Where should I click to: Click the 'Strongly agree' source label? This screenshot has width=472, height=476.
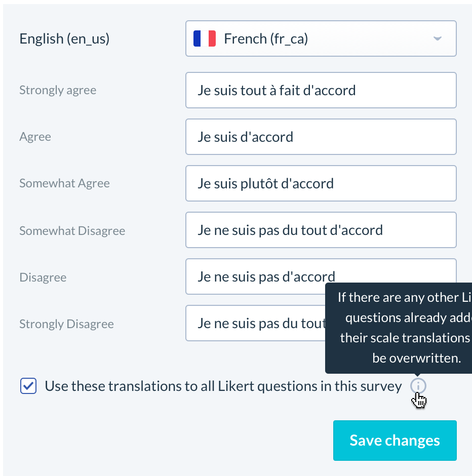click(x=58, y=90)
